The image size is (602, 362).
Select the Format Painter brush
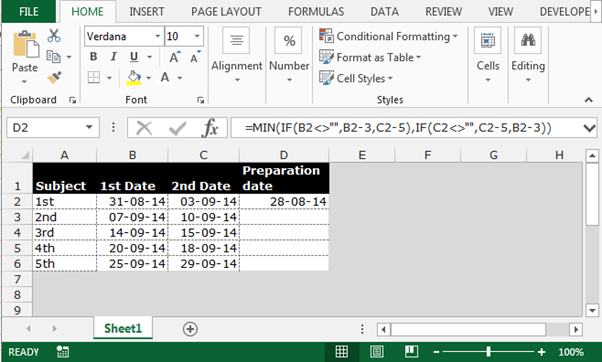(54, 77)
